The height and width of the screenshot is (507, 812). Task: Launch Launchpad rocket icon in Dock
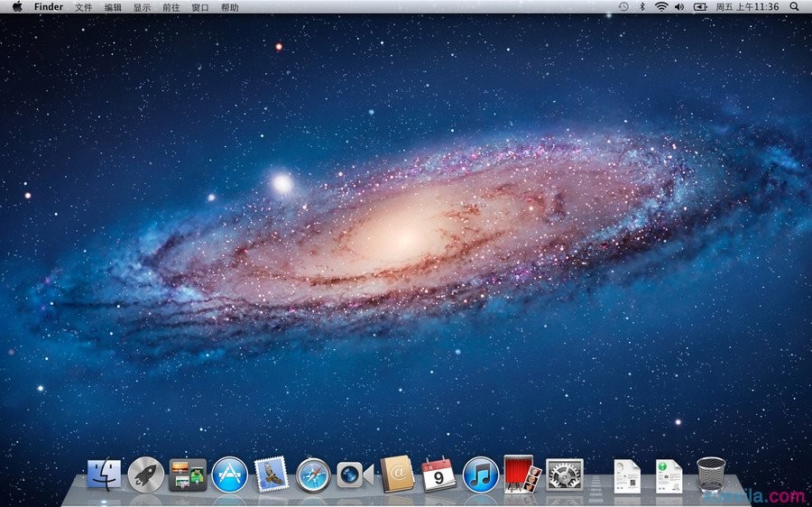(145, 474)
